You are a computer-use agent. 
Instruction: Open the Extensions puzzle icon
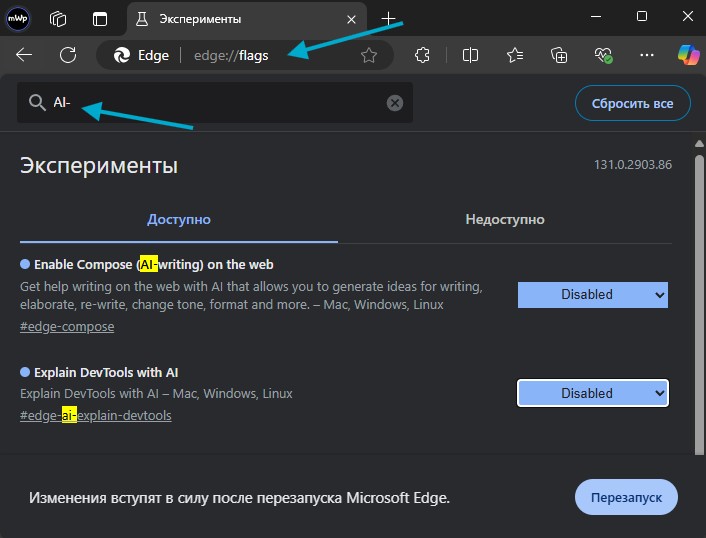pyautogui.click(x=423, y=56)
